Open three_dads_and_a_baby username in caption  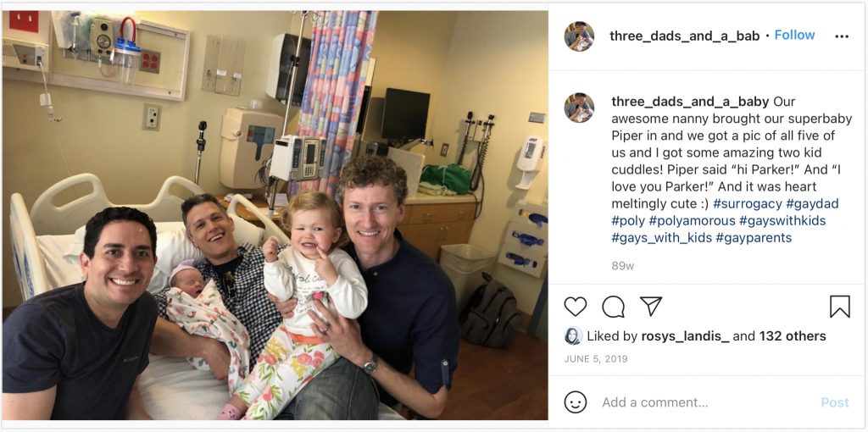(x=690, y=102)
